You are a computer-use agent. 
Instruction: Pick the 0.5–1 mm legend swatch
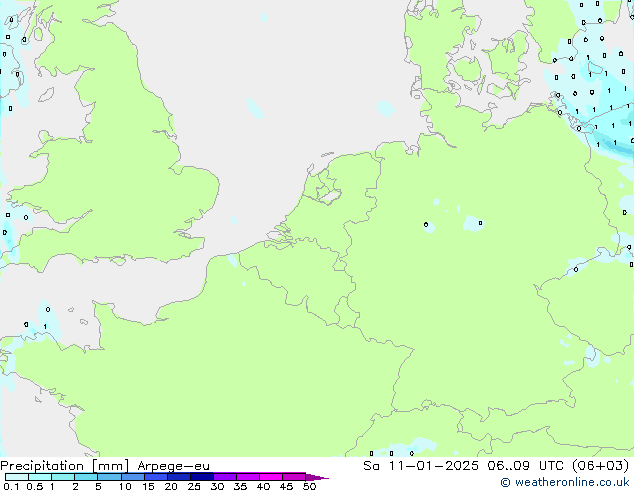40,477
